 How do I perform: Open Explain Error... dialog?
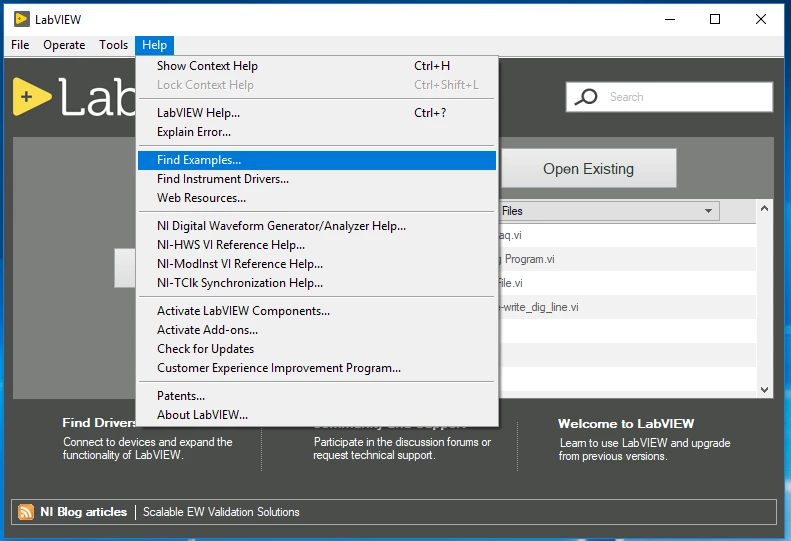(x=317, y=132)
